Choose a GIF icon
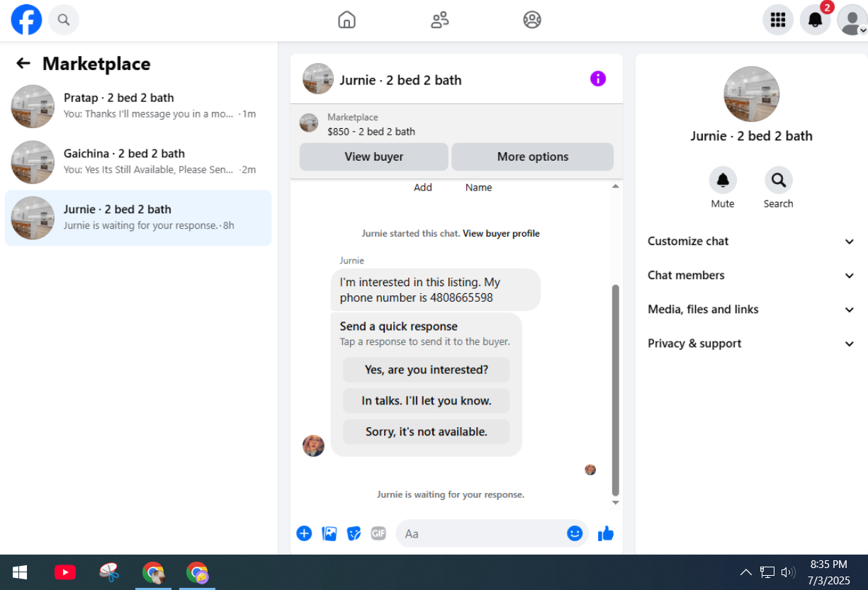 pos(378,533)
